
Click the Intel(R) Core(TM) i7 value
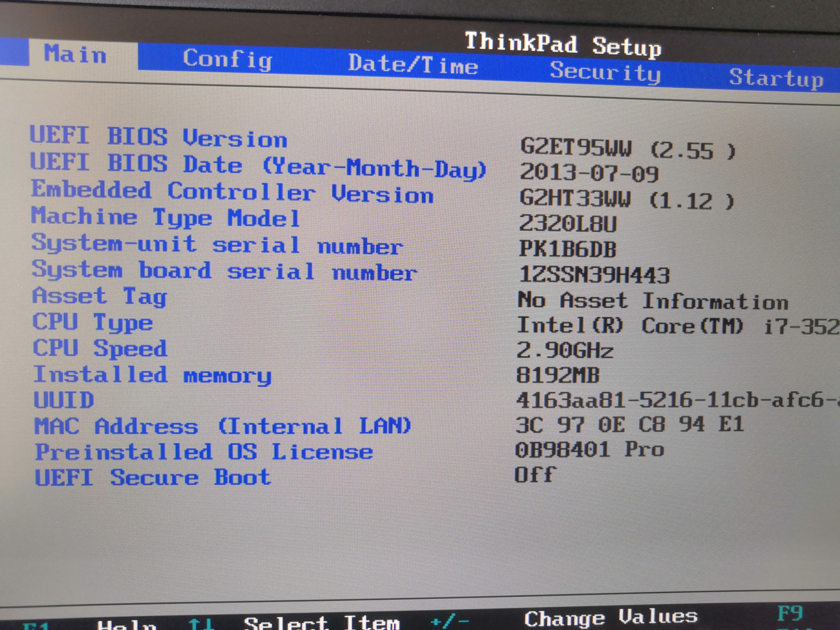(x=678, y=326)
